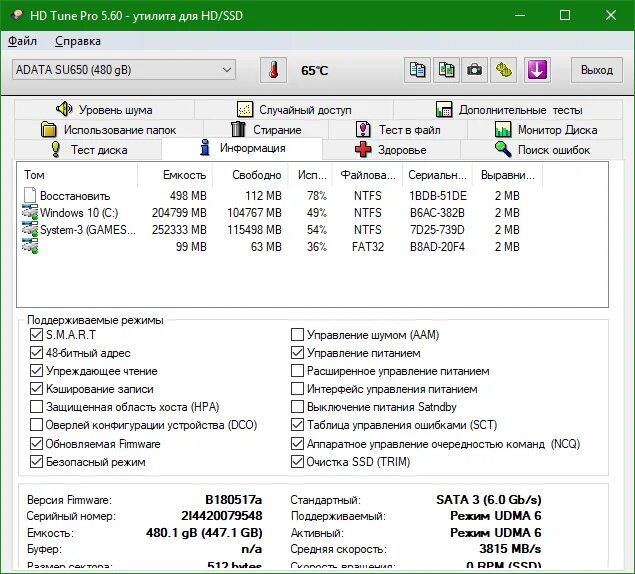Image resolution: width=635 pixels, height=574 pixels.
Task: Click the Windows 10 (C:) drive icon
Action: [x=30, y=212]
